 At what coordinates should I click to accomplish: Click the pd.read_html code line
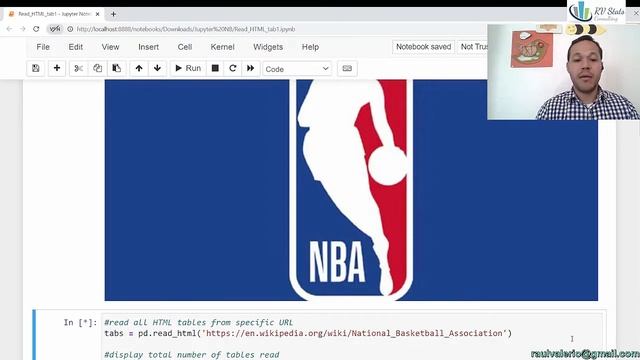(x=308, y=333)
